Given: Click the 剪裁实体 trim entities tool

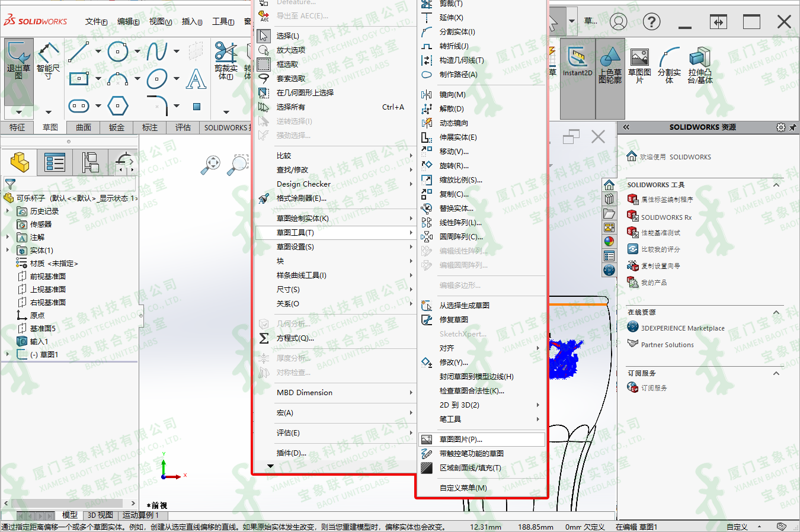Looking at the screenshot, I should click(226, 60).
